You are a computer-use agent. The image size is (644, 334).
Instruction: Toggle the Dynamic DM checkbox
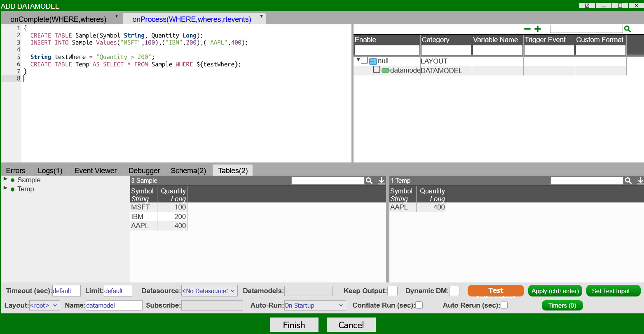pyautogui.click(x=454, y=291)
